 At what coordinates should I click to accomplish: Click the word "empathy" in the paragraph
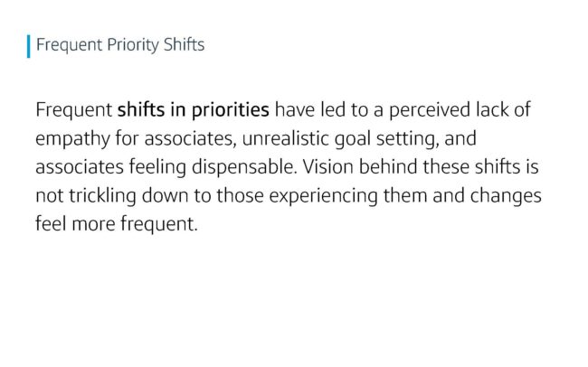pyautogui.click(x=72, y=138)
